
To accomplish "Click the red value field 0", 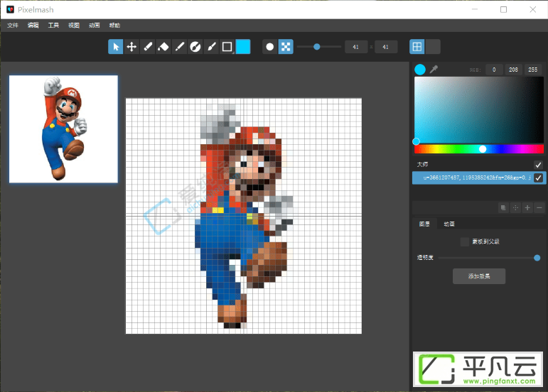I will tap(494, 70).
